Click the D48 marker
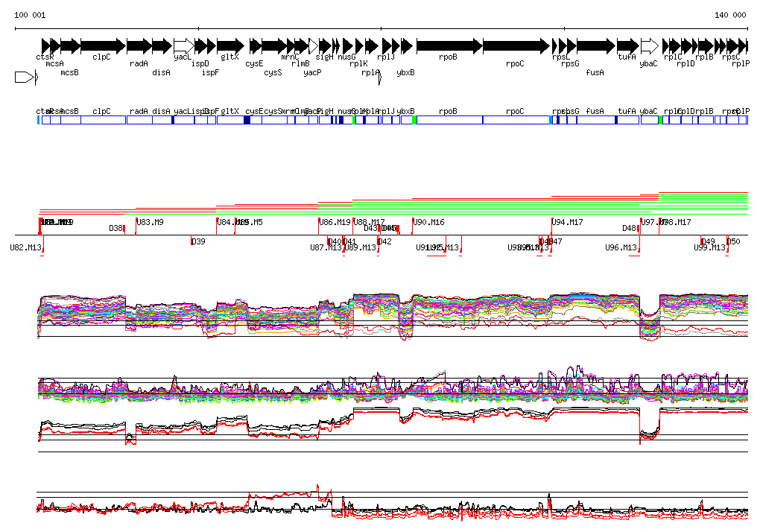This screenshot has width=763, height=532. point(629,228)
